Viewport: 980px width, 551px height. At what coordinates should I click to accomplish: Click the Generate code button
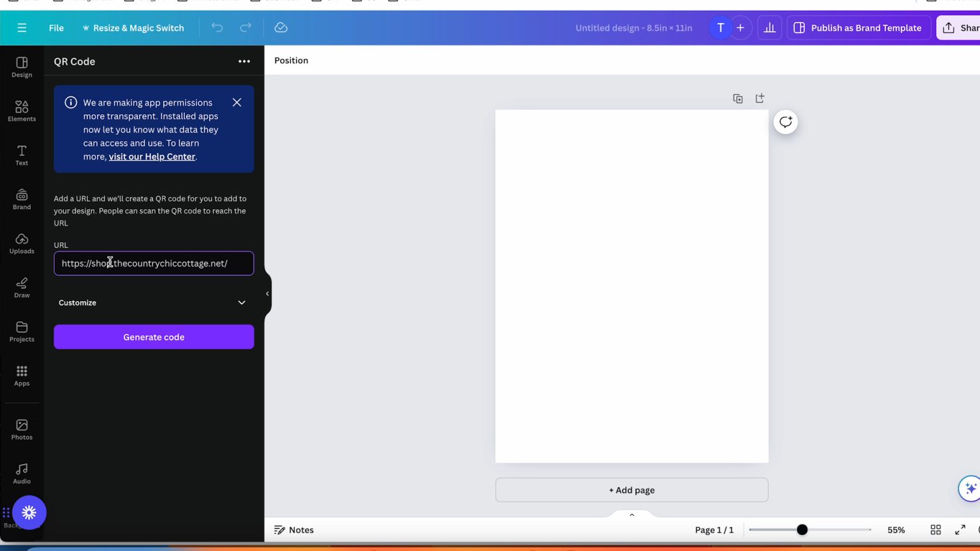(x=153, y=337)
